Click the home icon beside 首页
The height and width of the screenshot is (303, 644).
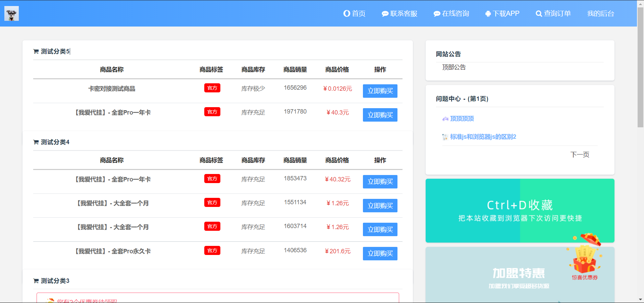pyautogui.click(x=346, y=13)
